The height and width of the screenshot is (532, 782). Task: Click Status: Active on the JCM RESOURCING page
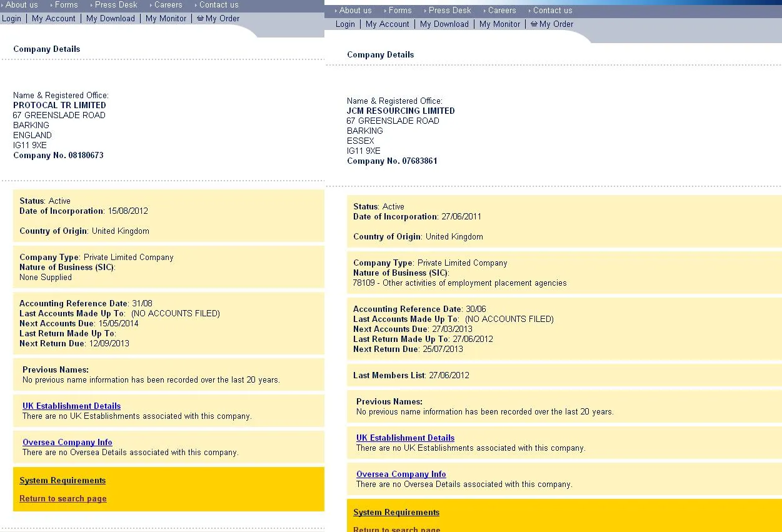click(379, 207)
